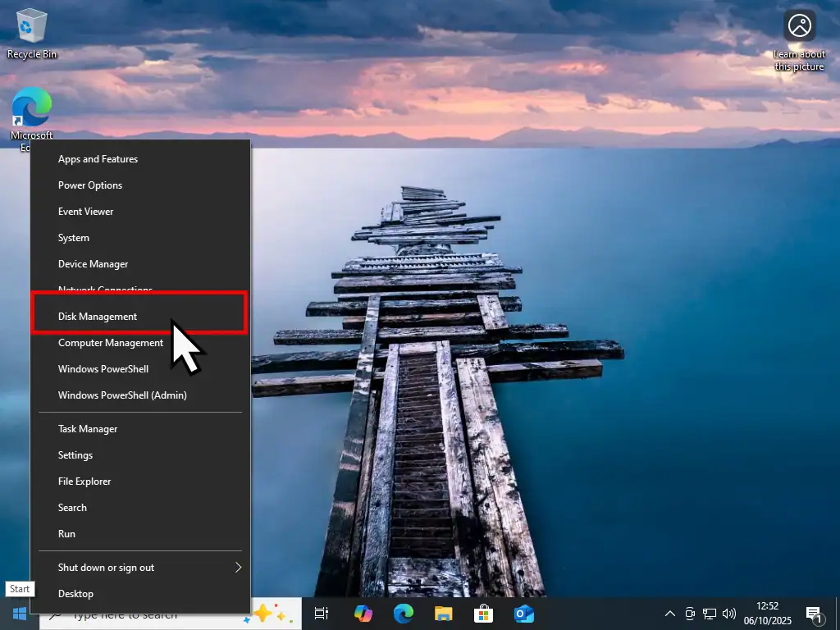This screenshot has height=630, width=840.
Task: Select Task Manager from the menu
Action: tap(88, 429)
